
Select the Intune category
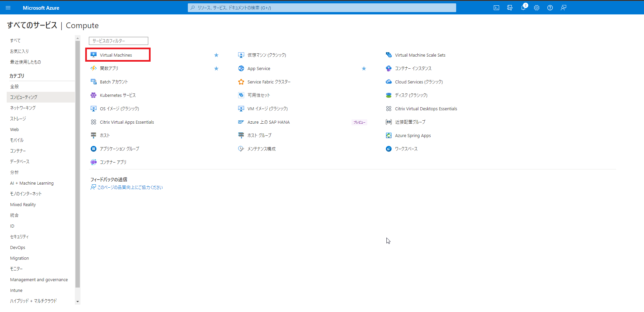pyautogui.click(x=16, y=290)
